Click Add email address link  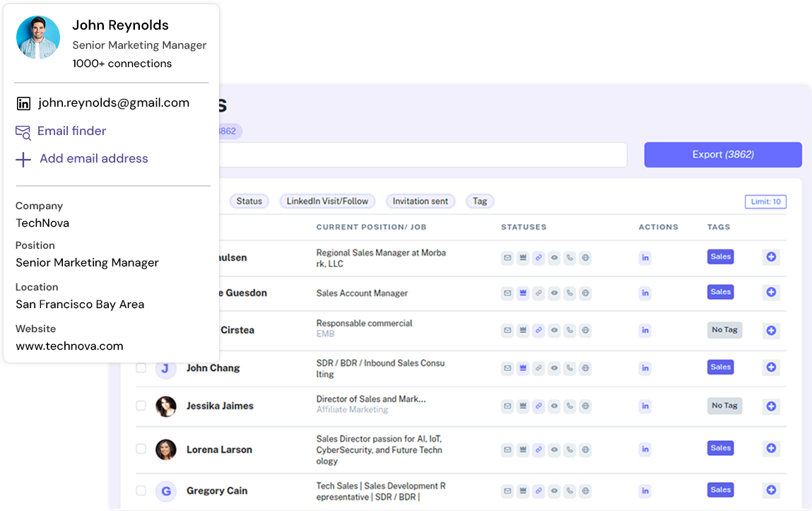(x=93, y=159)
